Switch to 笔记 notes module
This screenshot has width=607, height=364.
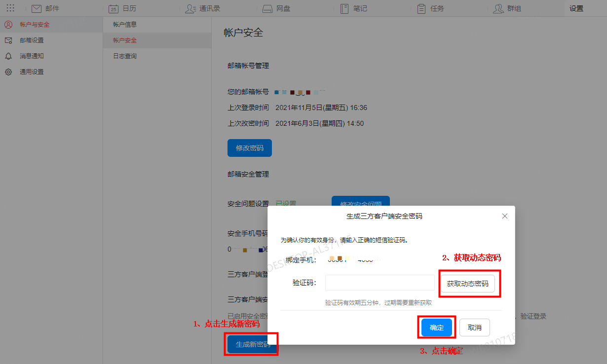coord(353,8)
